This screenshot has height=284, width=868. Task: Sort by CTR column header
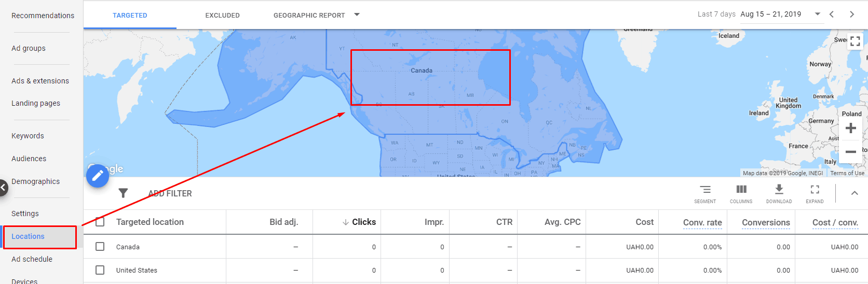point(504,222)
